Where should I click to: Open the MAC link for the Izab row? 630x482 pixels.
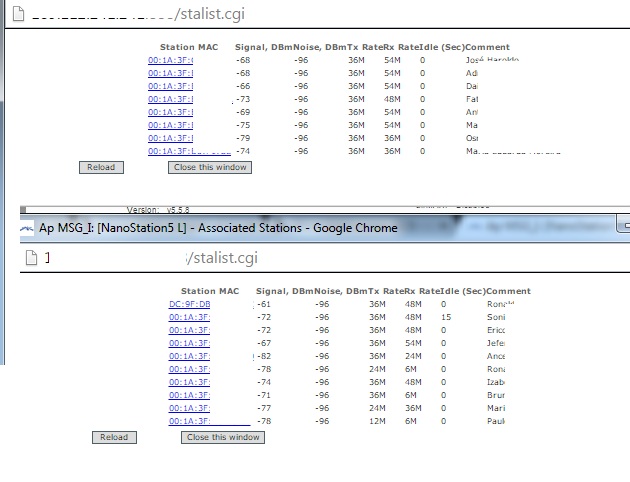(190, 382)
